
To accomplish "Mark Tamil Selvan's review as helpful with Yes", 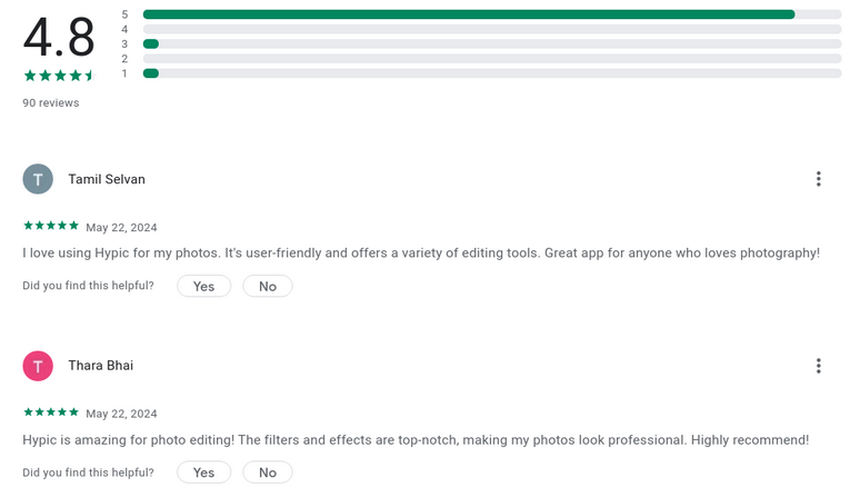I will click(x=204, y=286).
